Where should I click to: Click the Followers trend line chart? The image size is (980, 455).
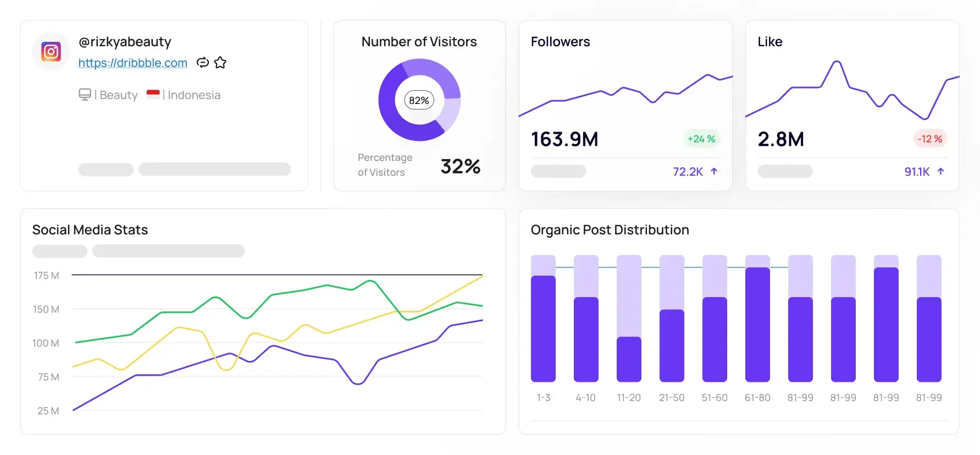(625, 95)
